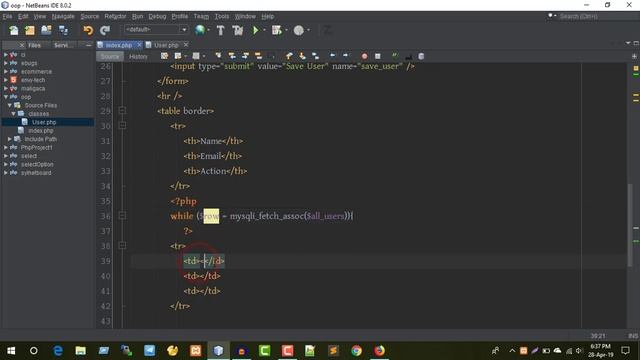640x360 pixels.
Task: Click the Last Edit icon in editor toolbar
Action: coord(164,56)
